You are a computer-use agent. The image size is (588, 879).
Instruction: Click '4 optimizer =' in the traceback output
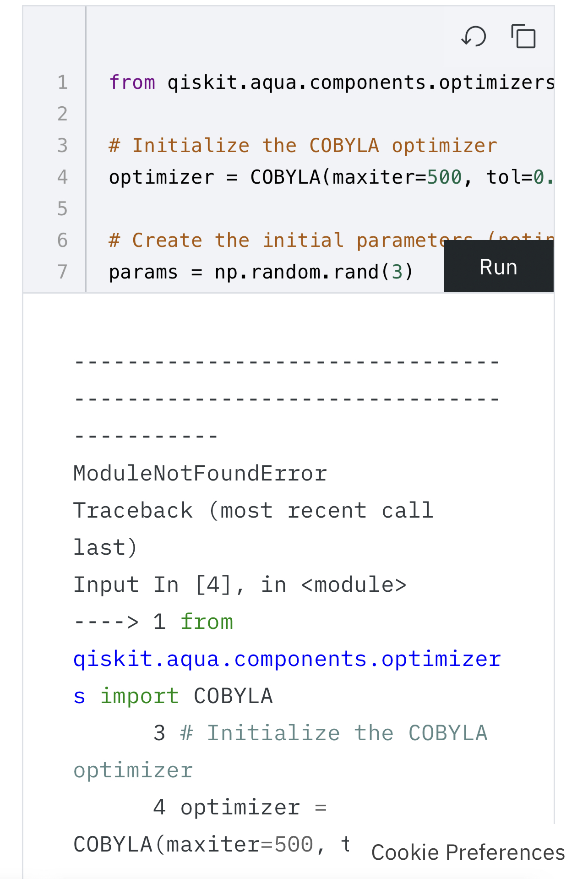[x=240, y=808]
